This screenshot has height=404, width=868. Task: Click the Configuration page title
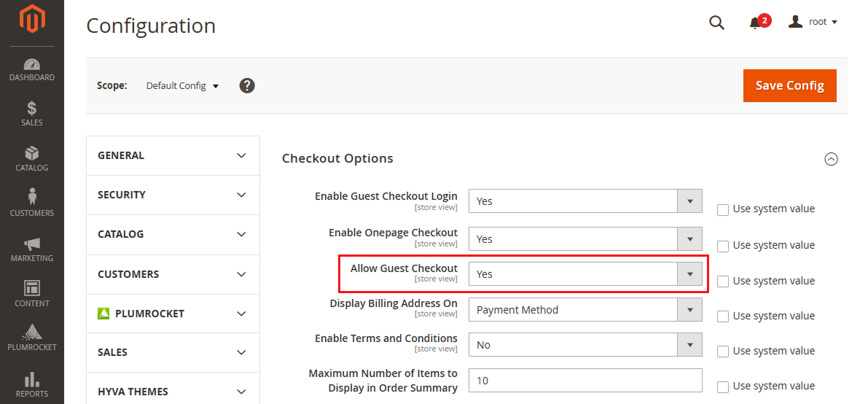click(151, 26)
